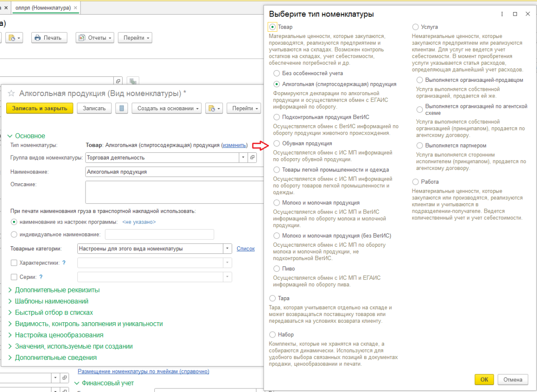Image resolution: width=537 pixels, height=392 pixels.
Task: Enable the Характеристики checkbox
Action: (14, 263)
